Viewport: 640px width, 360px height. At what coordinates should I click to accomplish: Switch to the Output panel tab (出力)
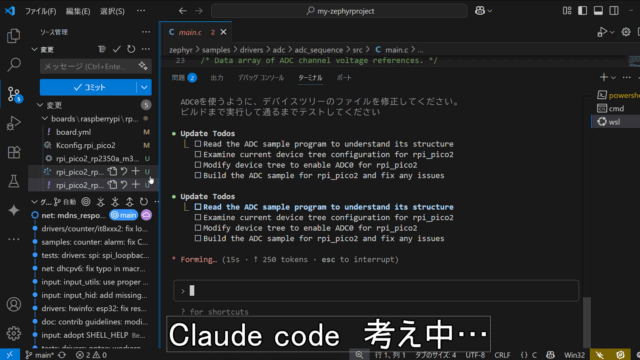tap(217, 78)
